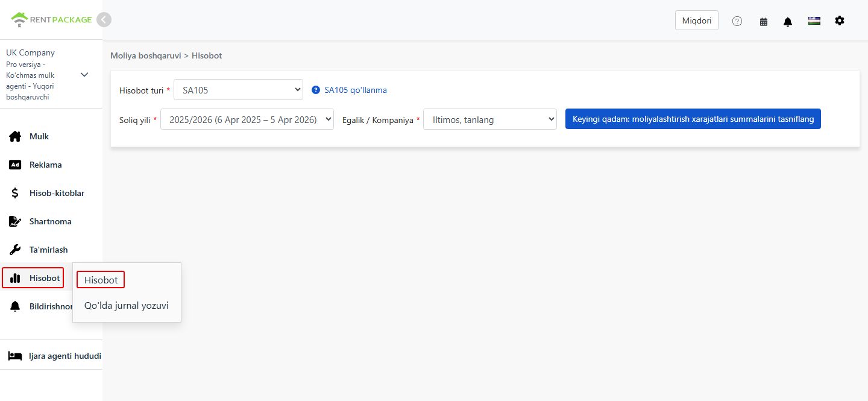
Task: Click the Moliya boshqaruvi breadcrumb
Action: (x=146, y=55)
